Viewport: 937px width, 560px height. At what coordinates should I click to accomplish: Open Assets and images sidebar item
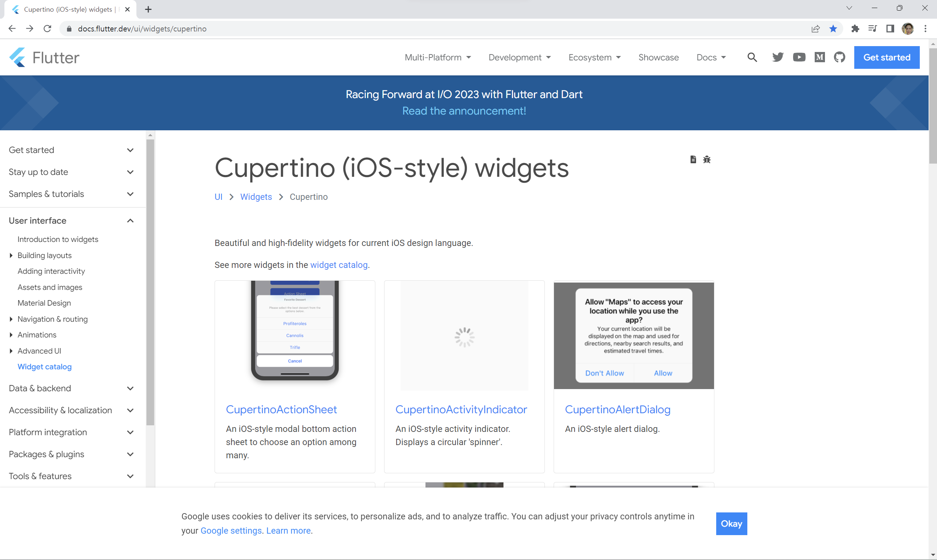click(50, 287)
